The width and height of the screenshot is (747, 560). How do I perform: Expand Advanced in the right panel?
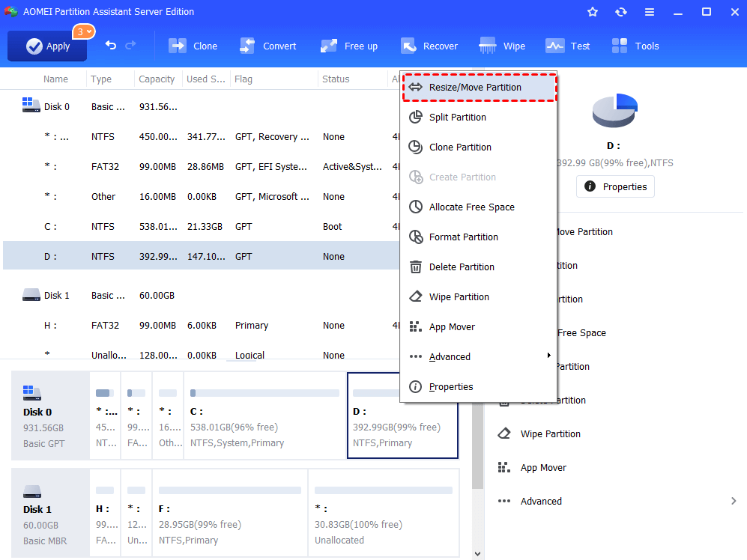coord(617,501)
